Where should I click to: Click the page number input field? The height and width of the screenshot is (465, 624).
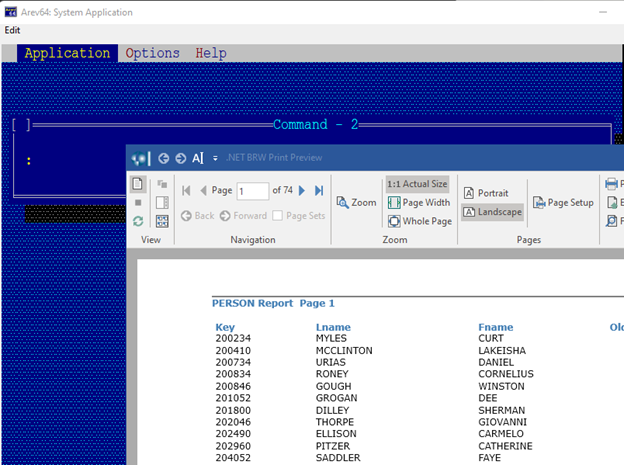253,191
